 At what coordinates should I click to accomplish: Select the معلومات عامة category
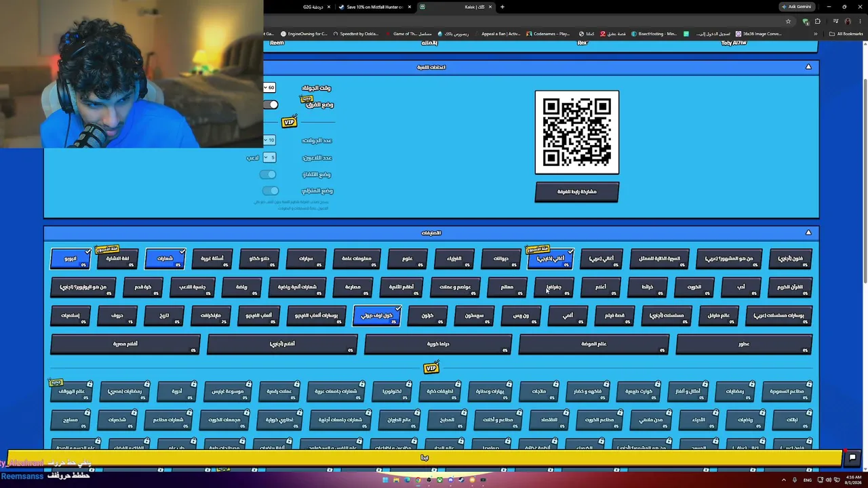[356, 258]
